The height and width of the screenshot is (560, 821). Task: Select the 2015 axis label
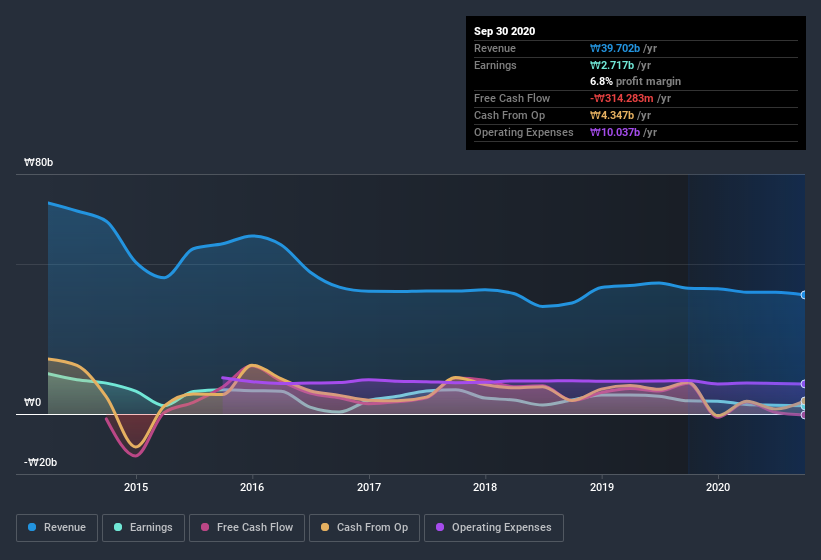tap(136, 487)
